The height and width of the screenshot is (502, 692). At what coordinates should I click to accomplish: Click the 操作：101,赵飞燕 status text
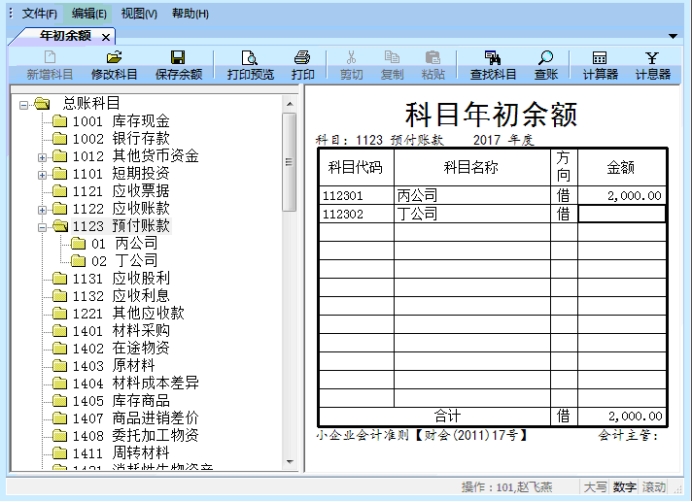(507, 487)
